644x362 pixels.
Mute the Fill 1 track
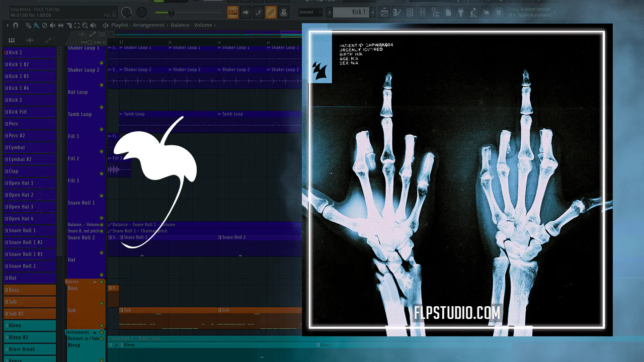[102, 151]
